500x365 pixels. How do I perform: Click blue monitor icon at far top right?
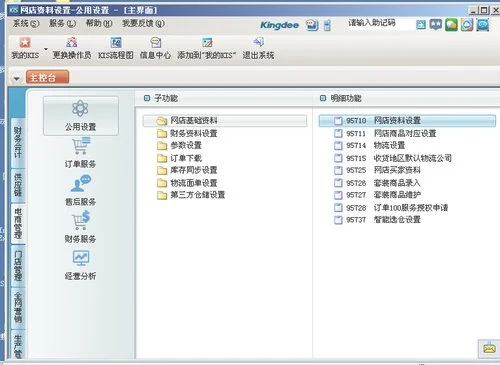coord(482,25)
